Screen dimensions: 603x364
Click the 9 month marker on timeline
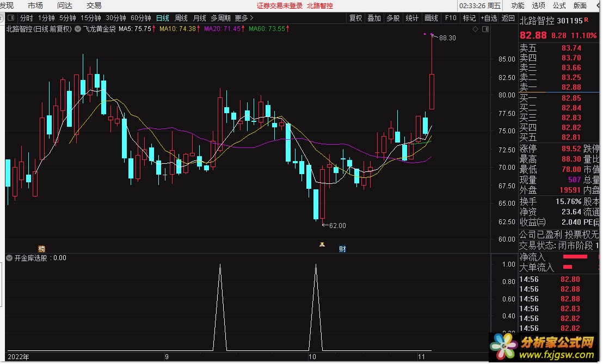[167, 357]
